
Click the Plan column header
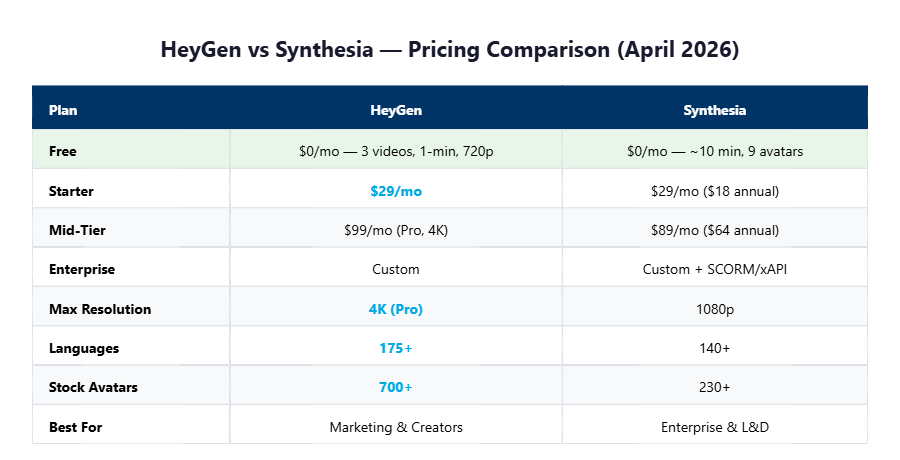63,110
